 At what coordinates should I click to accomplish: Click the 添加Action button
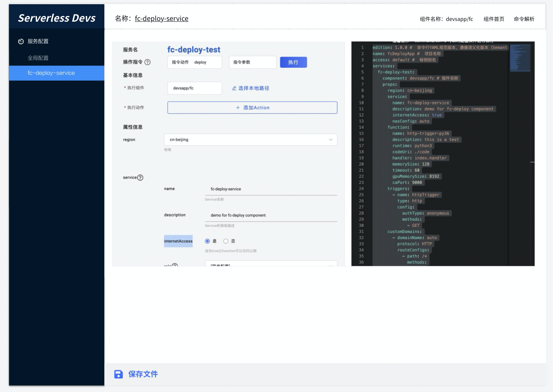tap(252, 108)
